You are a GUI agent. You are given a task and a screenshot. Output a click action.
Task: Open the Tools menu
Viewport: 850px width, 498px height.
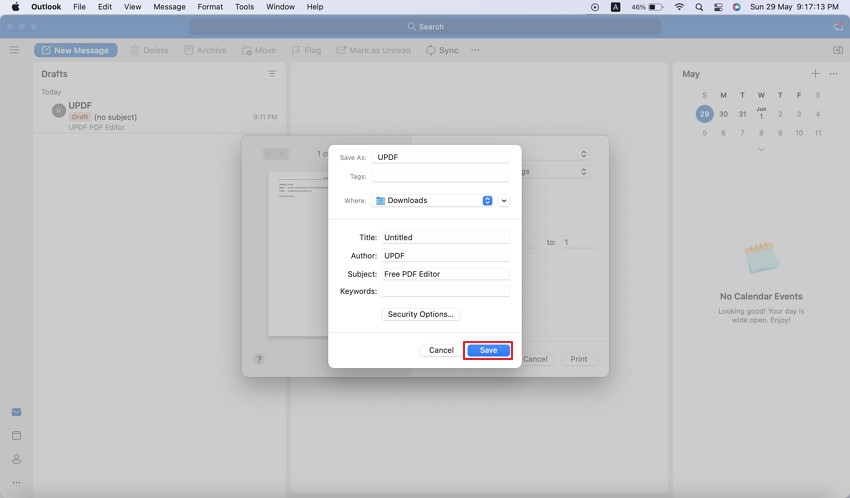[244, 7]
